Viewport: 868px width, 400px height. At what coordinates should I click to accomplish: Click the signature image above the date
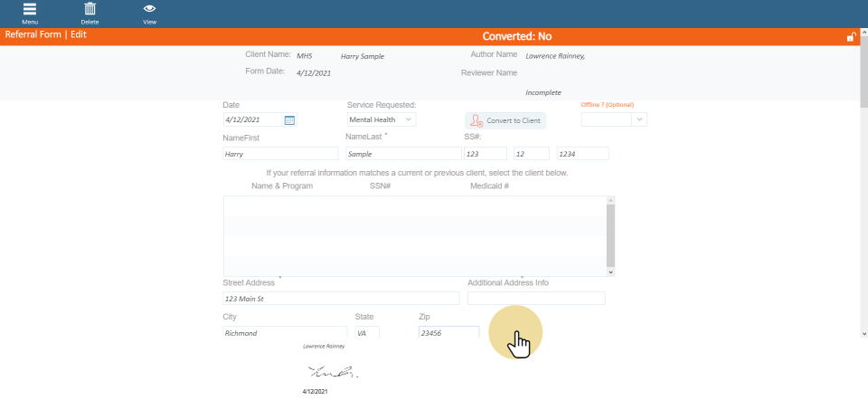coord(333,371)
